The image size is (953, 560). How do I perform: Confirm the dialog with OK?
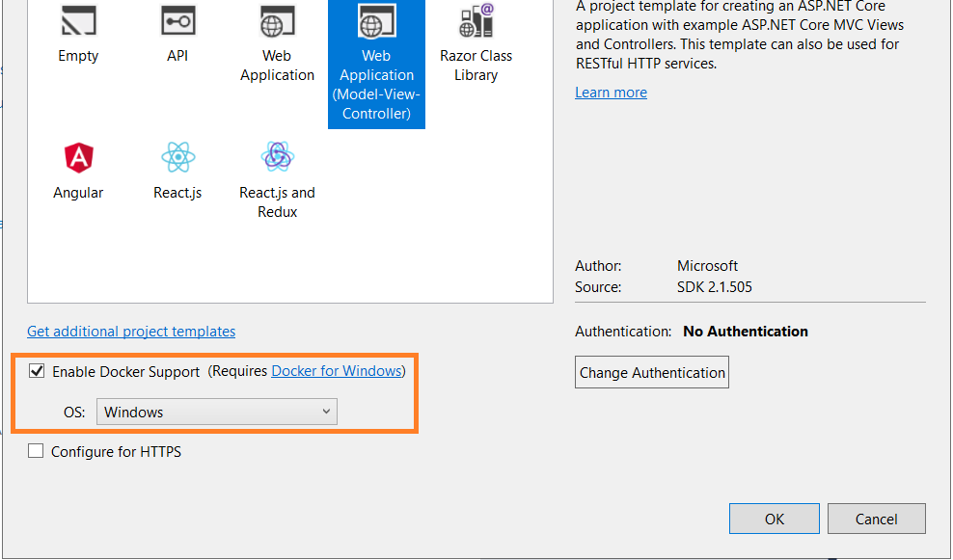(x=775, y=519)
